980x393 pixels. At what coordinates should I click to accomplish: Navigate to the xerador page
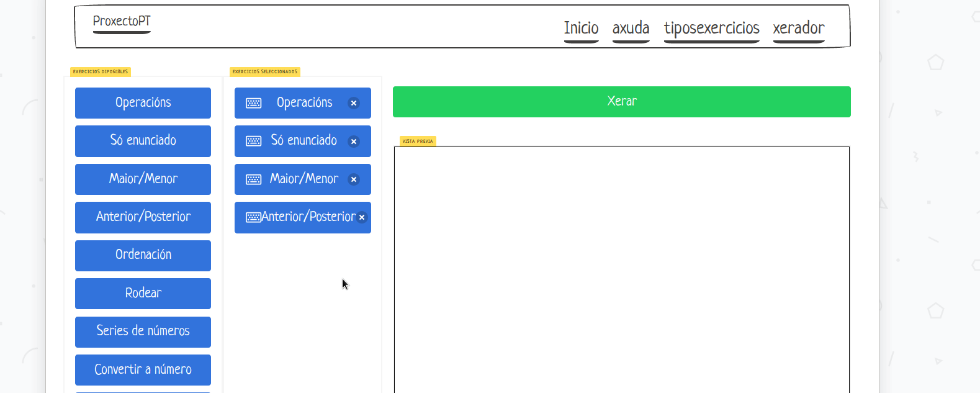coord(798,28)
